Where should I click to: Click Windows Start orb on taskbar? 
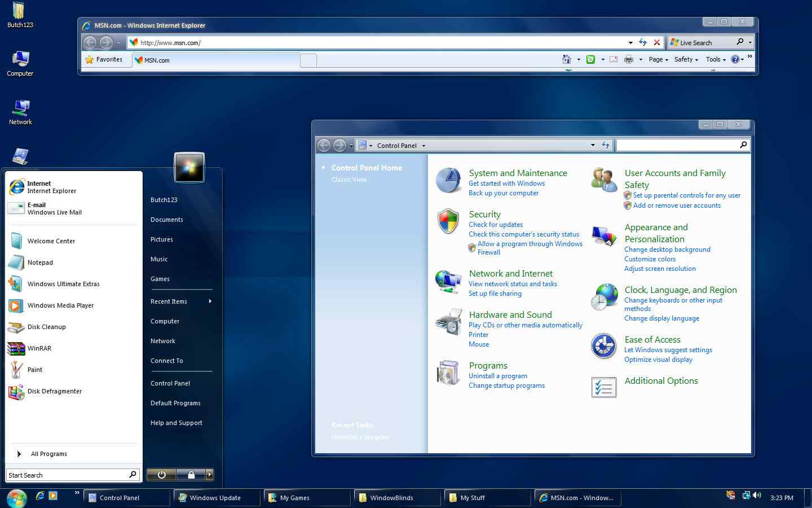16,498
